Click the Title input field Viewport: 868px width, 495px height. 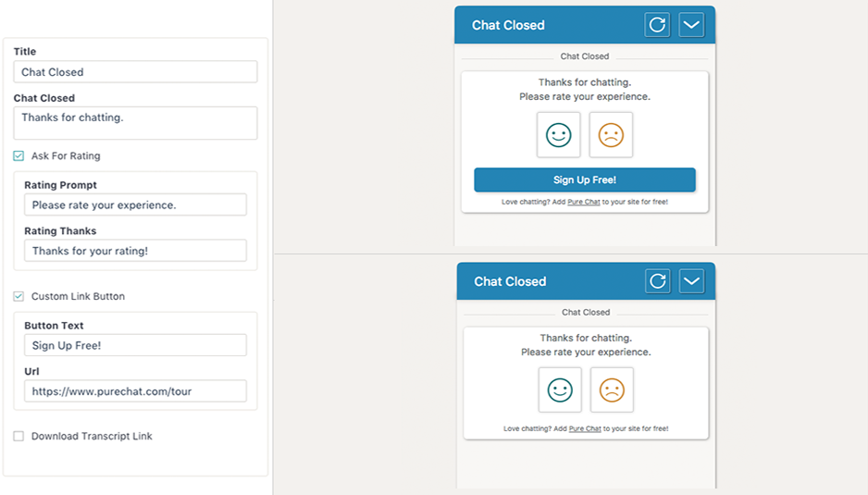(136, 72)
